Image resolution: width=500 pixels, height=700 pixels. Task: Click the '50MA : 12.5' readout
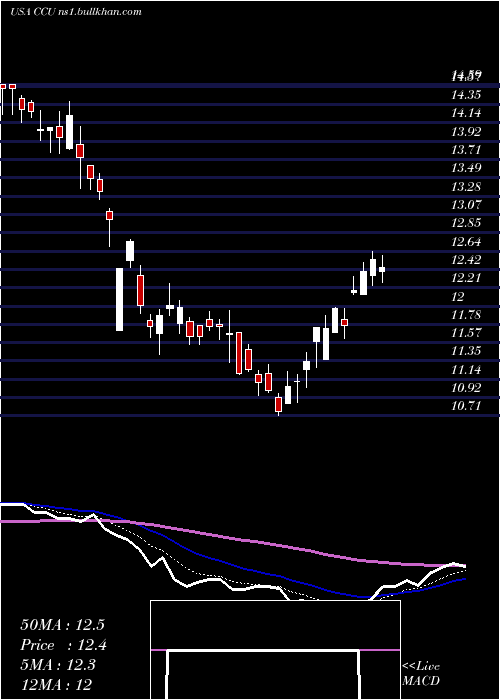(62, 625)
